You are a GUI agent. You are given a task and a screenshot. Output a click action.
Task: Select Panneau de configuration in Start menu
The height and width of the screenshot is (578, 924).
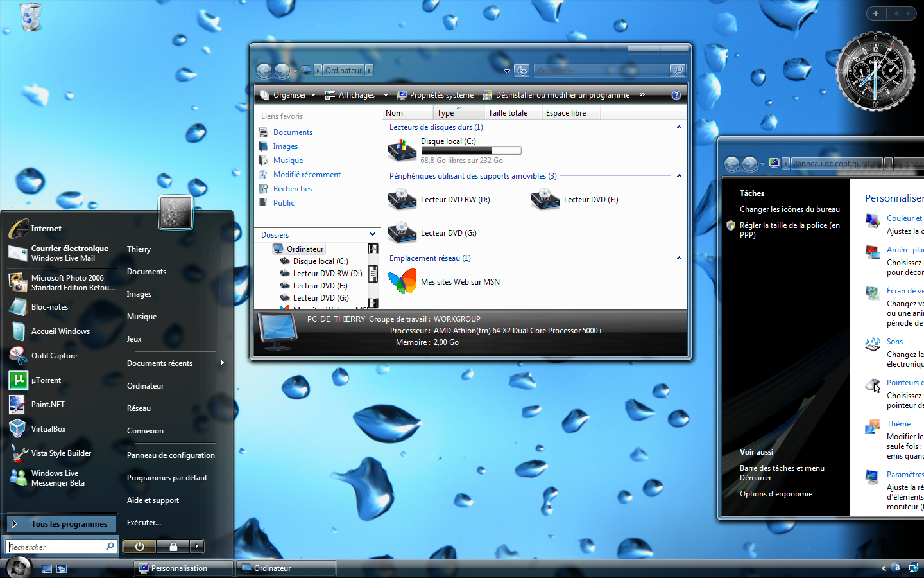(171, 455)
